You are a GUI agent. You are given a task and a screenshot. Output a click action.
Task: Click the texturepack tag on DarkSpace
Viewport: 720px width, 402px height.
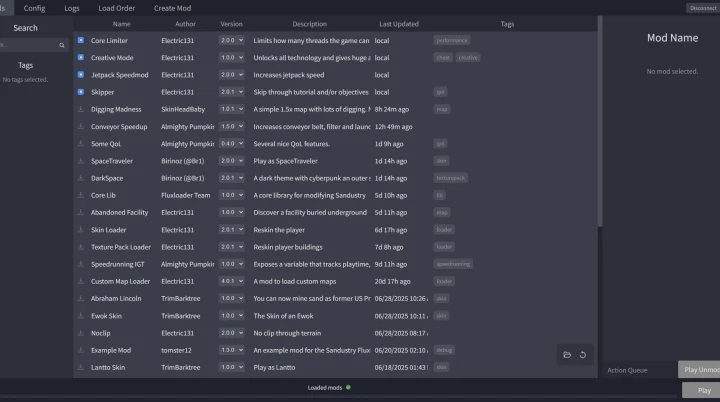tap(450, 178)
